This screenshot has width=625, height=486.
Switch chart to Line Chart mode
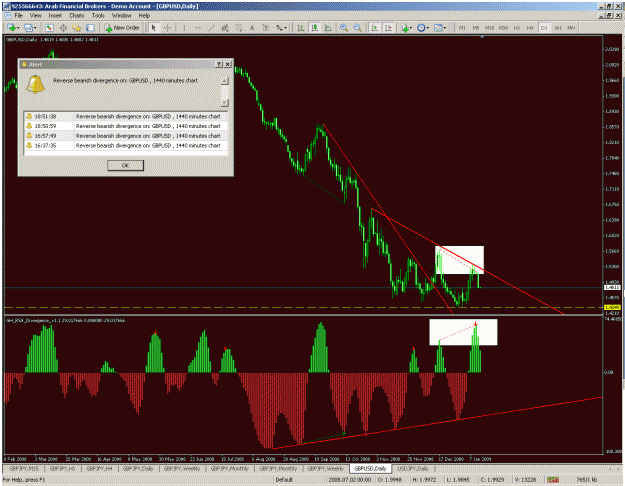pyautogui.click(x=328, y=28)
